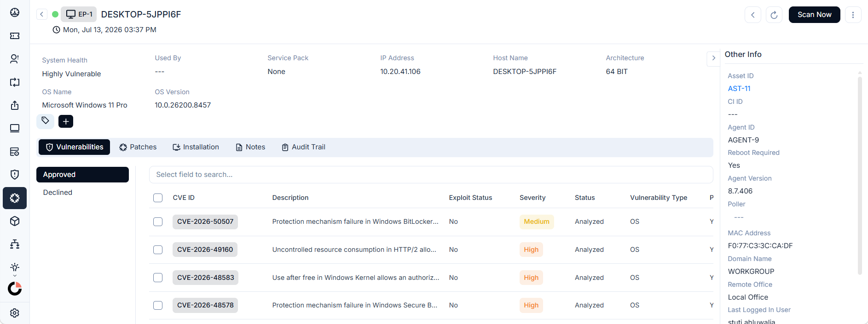Screen dimensions: 868x324
Task: Click the Vulnerability Type column header
Action: click(659, 198)
